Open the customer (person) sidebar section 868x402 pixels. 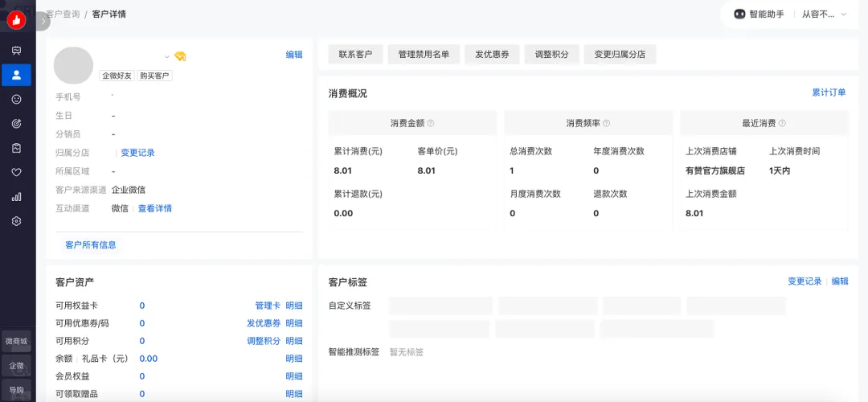pyautogui.click(x=16, y=75)
